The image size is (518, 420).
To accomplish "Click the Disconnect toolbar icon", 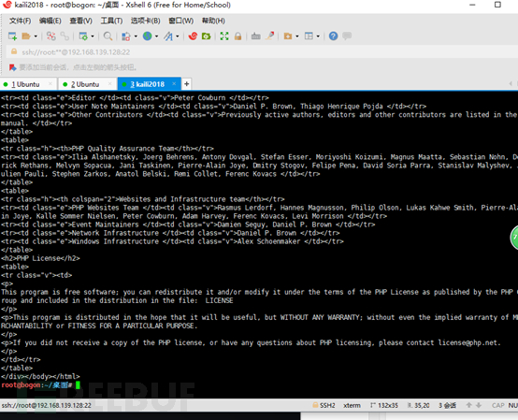I will click(50, 36).
